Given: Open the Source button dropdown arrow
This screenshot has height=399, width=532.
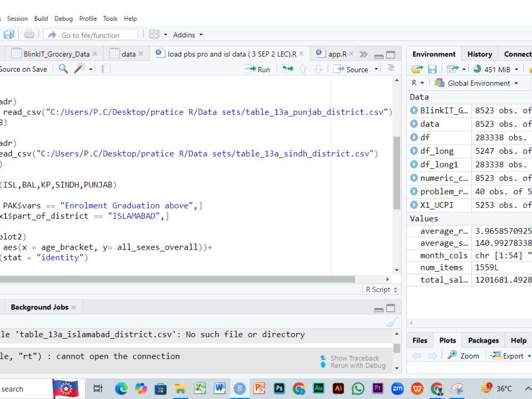Looking at the screenshot, I should pyautogui.click(x=376, y=69).
